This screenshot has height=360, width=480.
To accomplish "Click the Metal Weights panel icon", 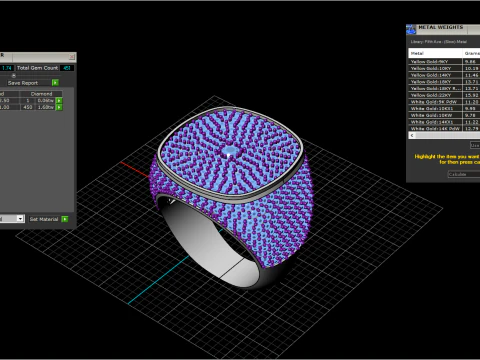I will point(411,29).
